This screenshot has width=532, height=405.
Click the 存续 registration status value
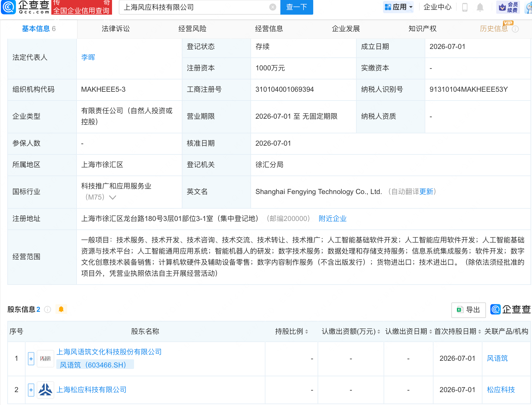pos(262,47)
